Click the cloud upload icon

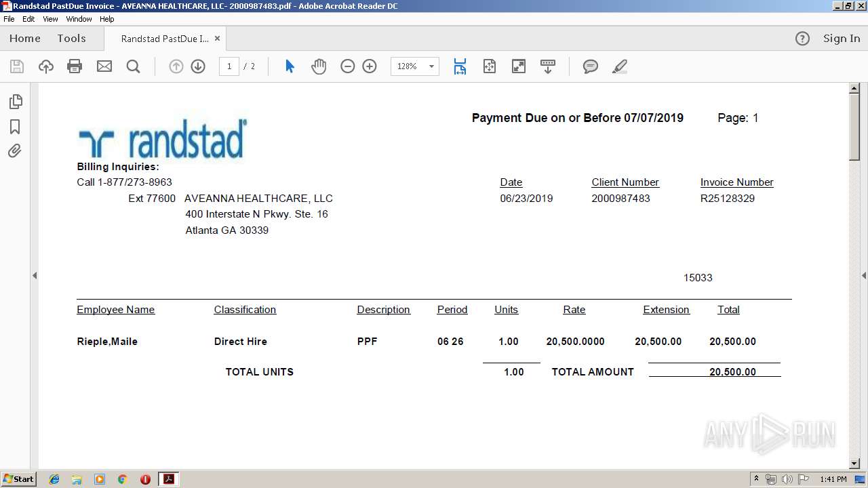(x=45, y=66)
